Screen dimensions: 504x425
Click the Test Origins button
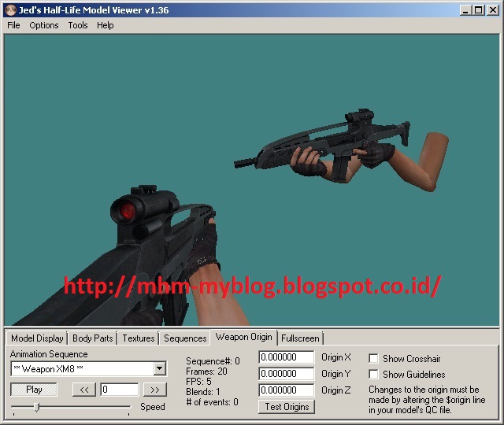pos(287,407)
